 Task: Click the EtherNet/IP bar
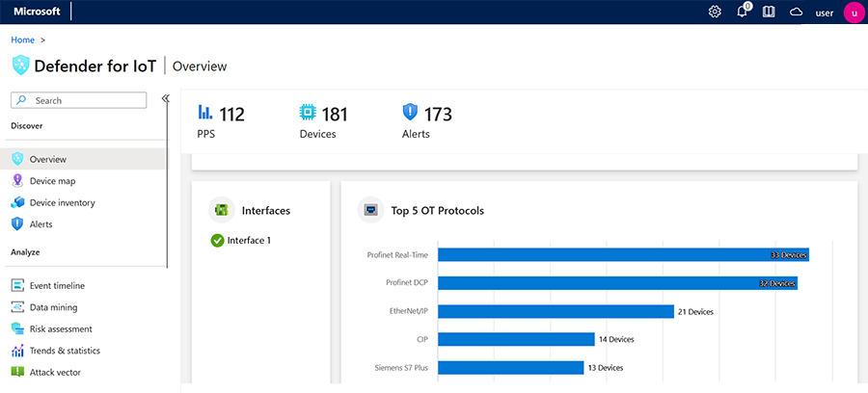click(556, 311)
